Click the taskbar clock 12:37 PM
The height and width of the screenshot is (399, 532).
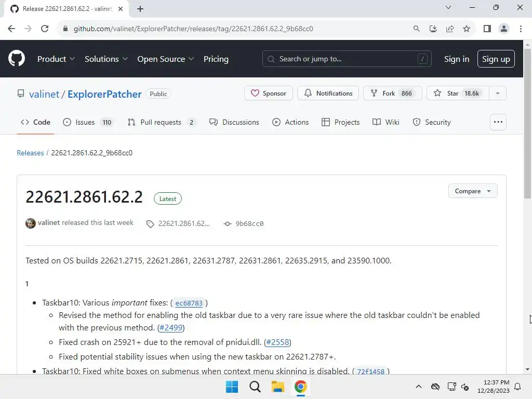493,387
